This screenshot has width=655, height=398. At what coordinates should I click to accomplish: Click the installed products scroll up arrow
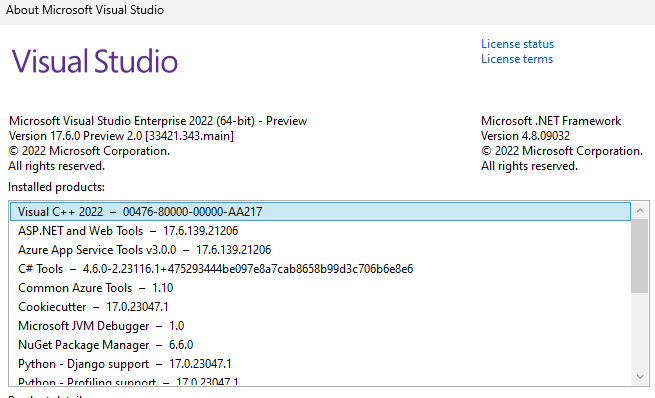(x=640, y=211)
